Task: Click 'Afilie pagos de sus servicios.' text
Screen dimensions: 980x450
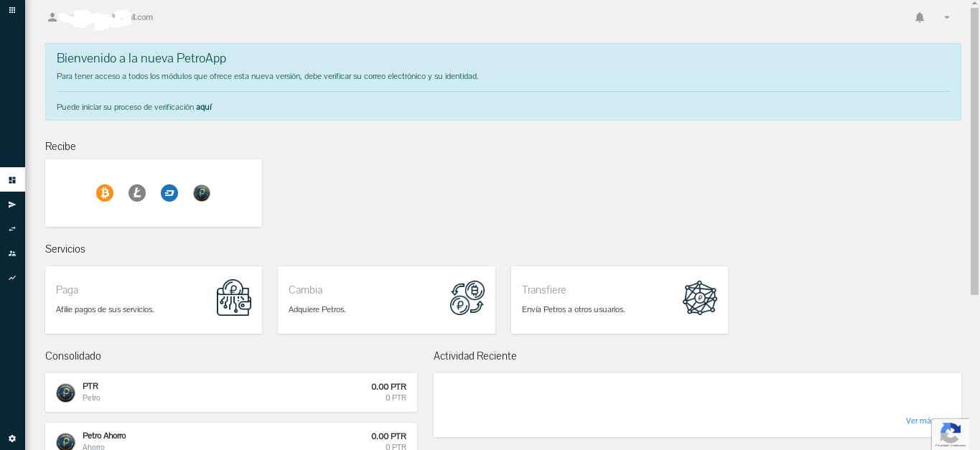Action: (x=105, y=309)
